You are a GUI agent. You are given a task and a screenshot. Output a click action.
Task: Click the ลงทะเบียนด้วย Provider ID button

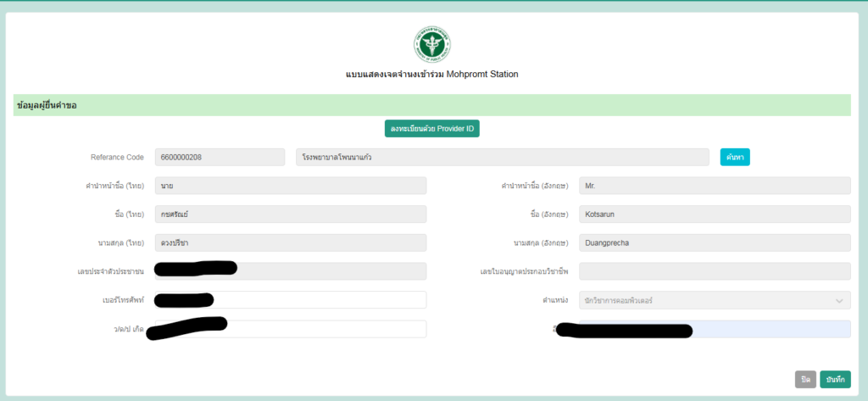432,129
